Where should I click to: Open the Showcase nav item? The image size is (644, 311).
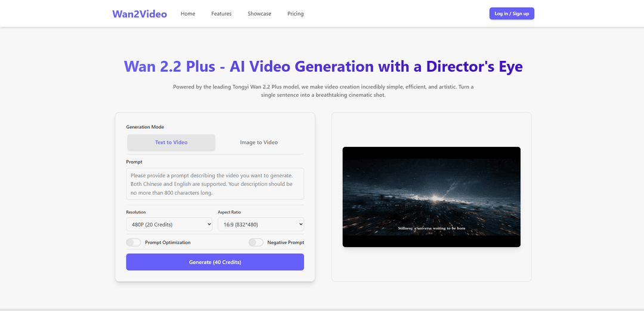coord(259,14)
